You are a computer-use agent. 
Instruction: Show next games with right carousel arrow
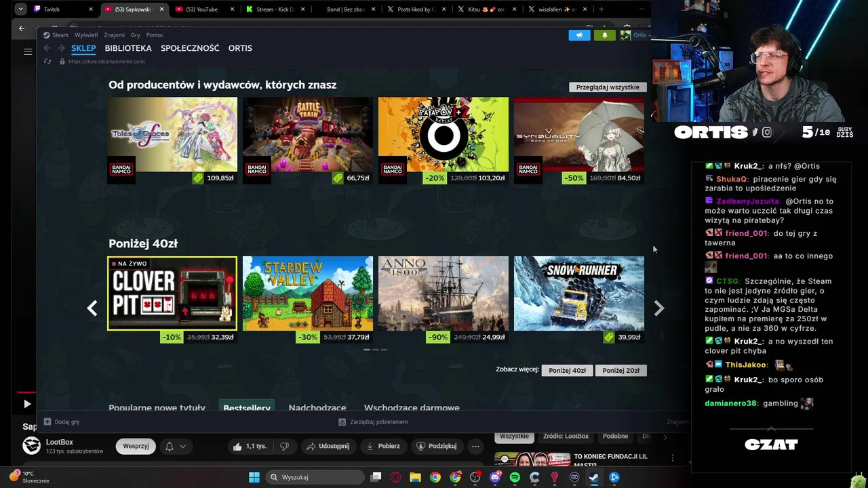pyautogui.click(x=658, y=308)
